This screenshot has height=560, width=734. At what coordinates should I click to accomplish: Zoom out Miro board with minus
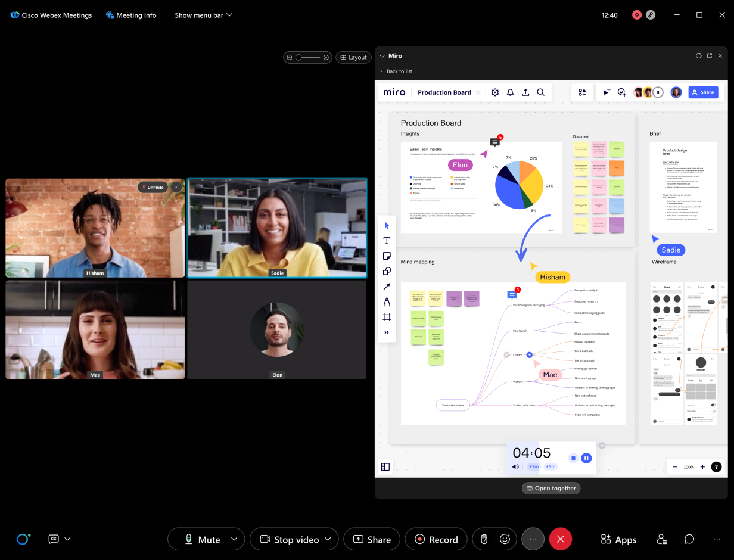coord(674,467)
